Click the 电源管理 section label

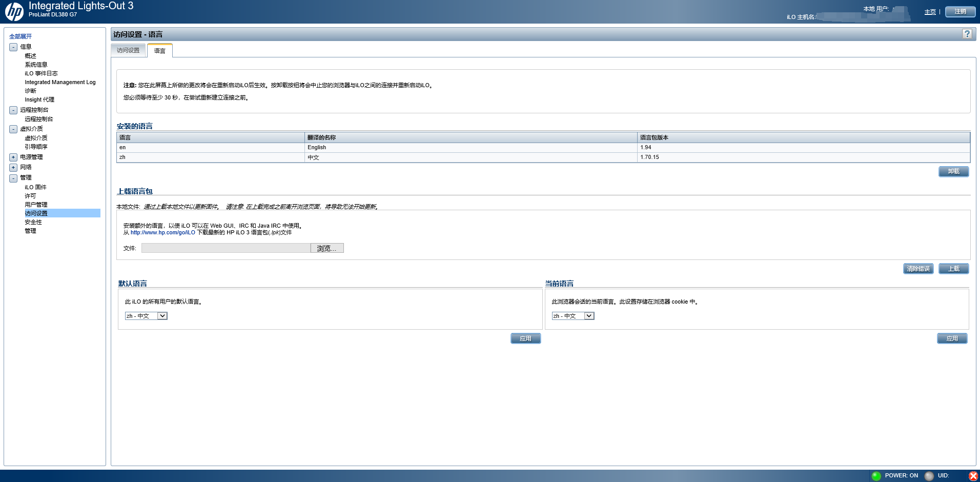click(x=31, y=157)
